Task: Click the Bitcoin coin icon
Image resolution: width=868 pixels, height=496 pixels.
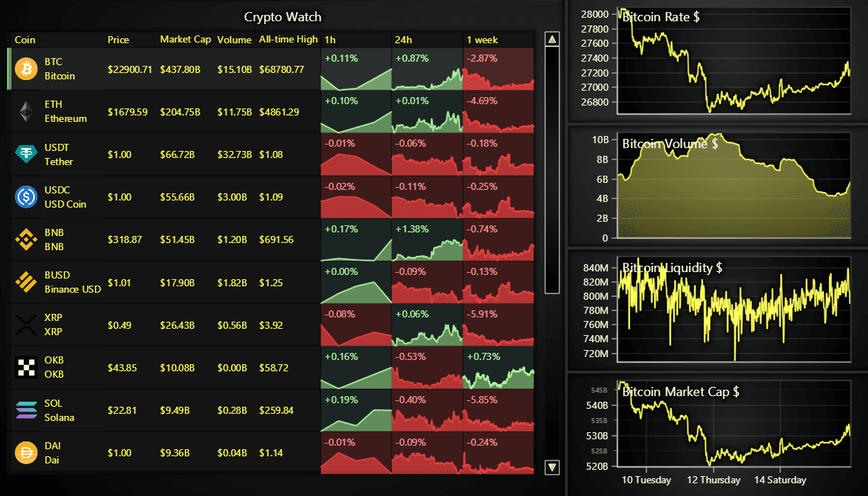Action: [x=26, y=69]
